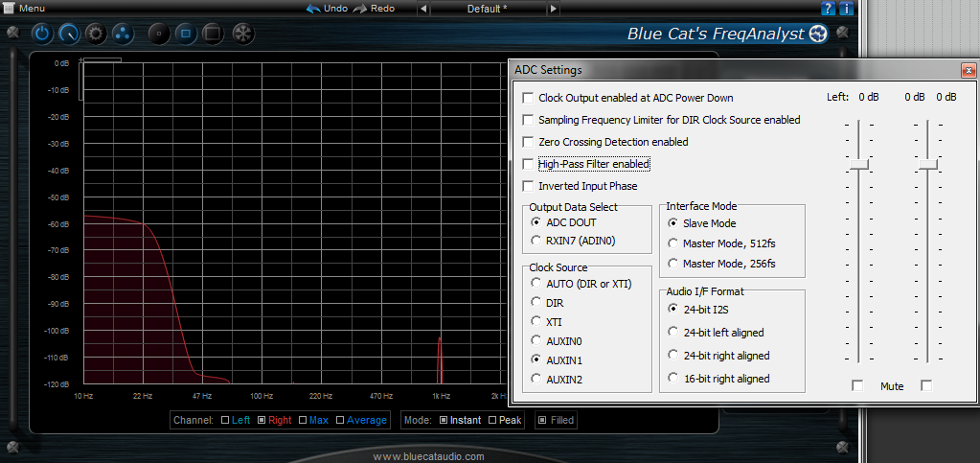
Task: Select the large window size button
Action: click(213, 34)
